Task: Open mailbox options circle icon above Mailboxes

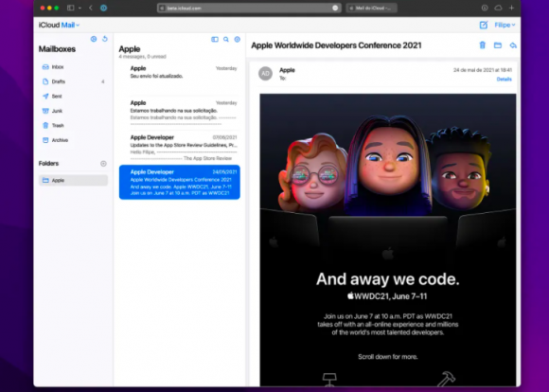Action: coord(94,39)
